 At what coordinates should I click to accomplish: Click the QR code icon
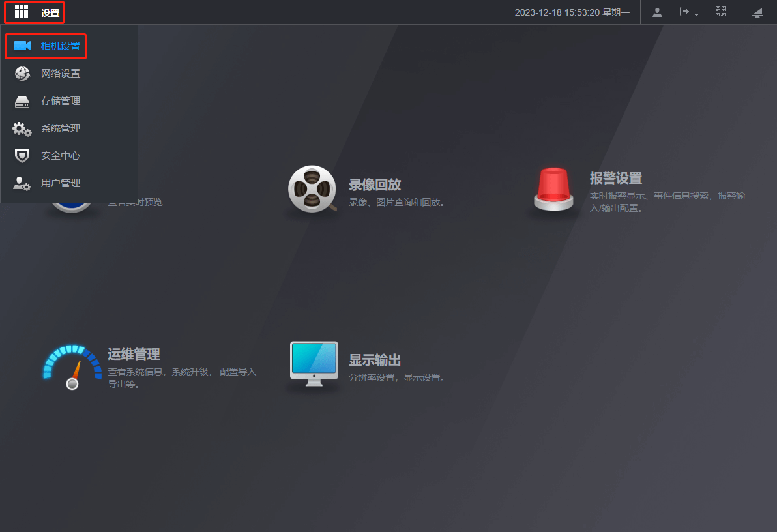tap(720, 12)
